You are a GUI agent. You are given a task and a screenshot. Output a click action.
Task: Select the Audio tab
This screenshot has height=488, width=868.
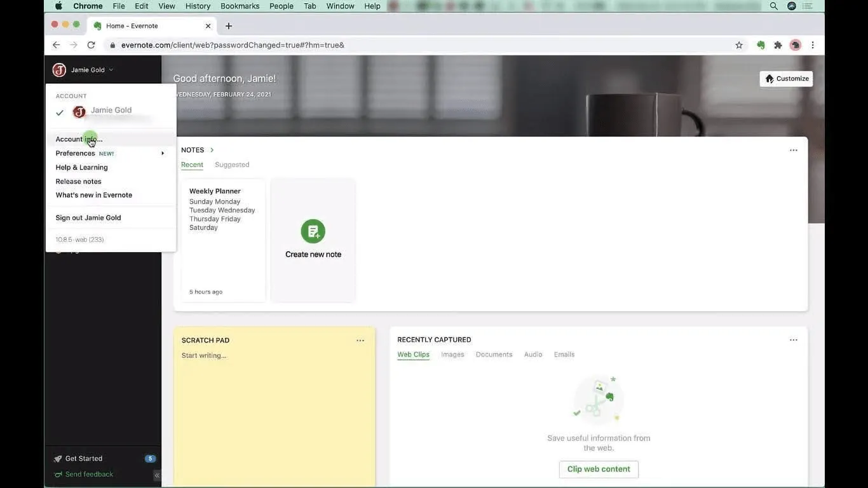point(533,355)
